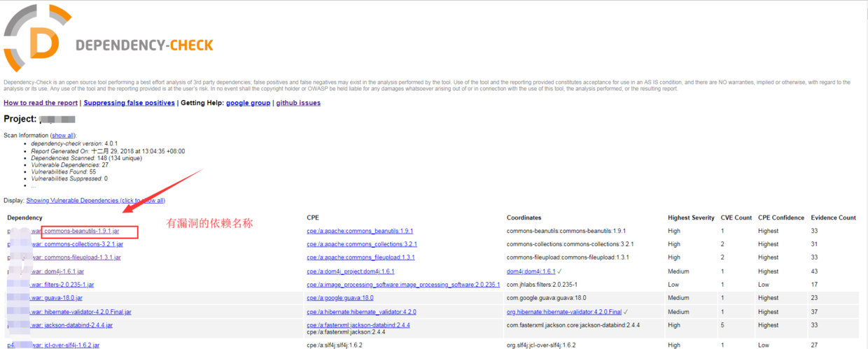868x349 pixels.
Task: Sort by Evidence Count column header
Action: 833,218
